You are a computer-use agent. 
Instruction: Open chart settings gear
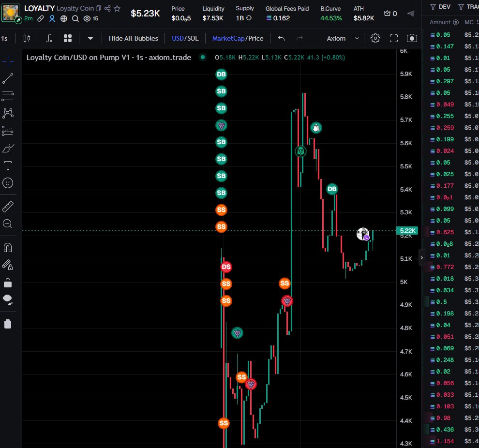pyautogui.click(x=375, y=38)
